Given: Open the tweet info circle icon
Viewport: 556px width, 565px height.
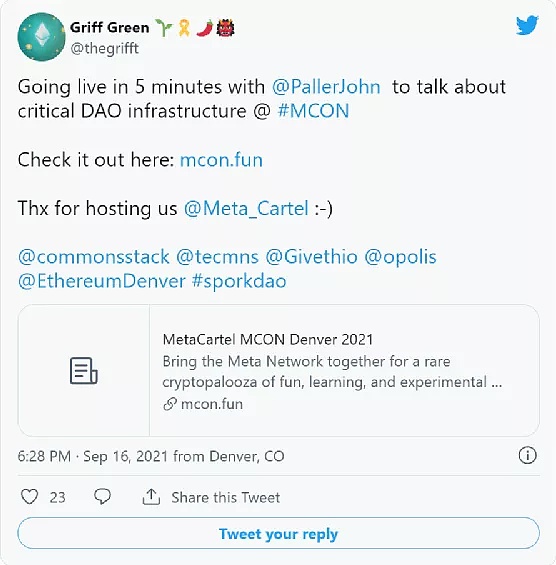Looking at the screenshot, I should [x=528, y=455].
